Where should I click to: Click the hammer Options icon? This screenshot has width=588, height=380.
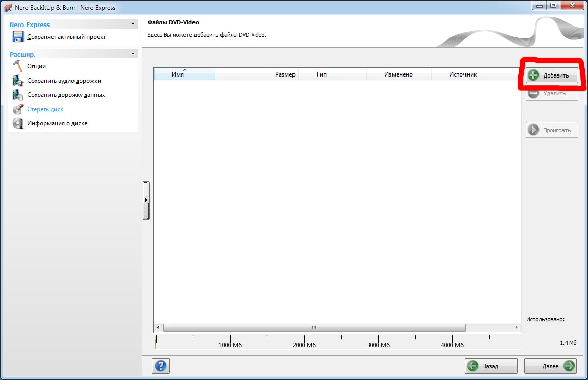point(18,66)
